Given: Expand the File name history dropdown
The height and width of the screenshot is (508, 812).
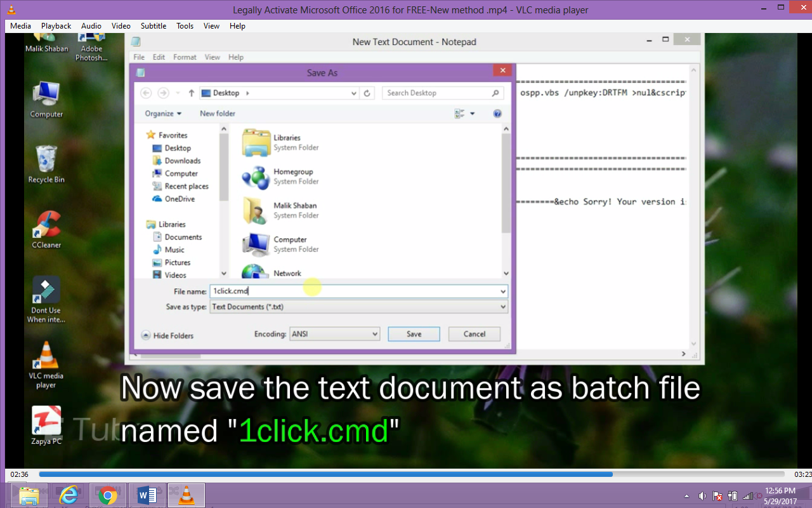Looking at the screenshot, I should pos(503,291).
